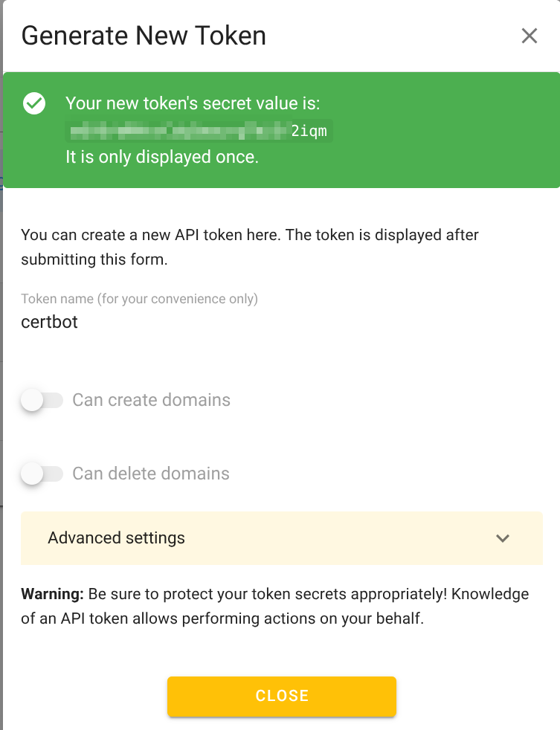The image size is (560, 730).
Task: Click the 'Token name' field label
Action: click(139, 299)
